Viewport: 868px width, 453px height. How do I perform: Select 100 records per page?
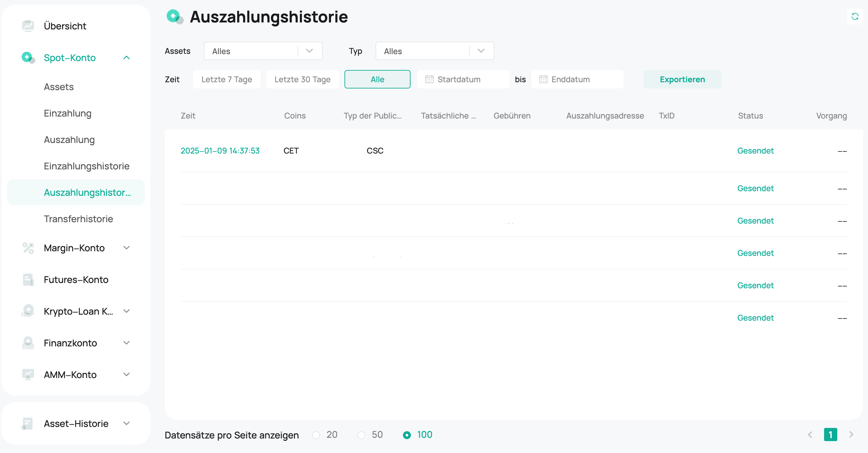tap(407, 435)
